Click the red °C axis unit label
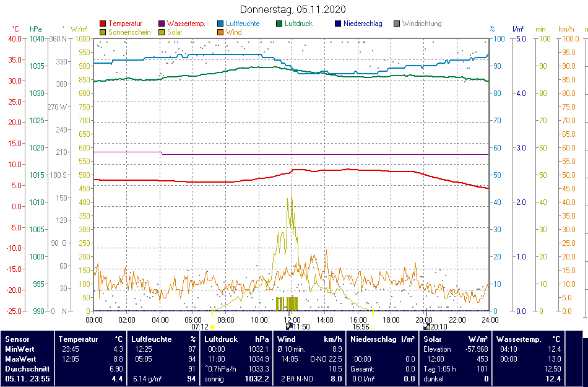The image size is (588, 387). coord(15,29)
